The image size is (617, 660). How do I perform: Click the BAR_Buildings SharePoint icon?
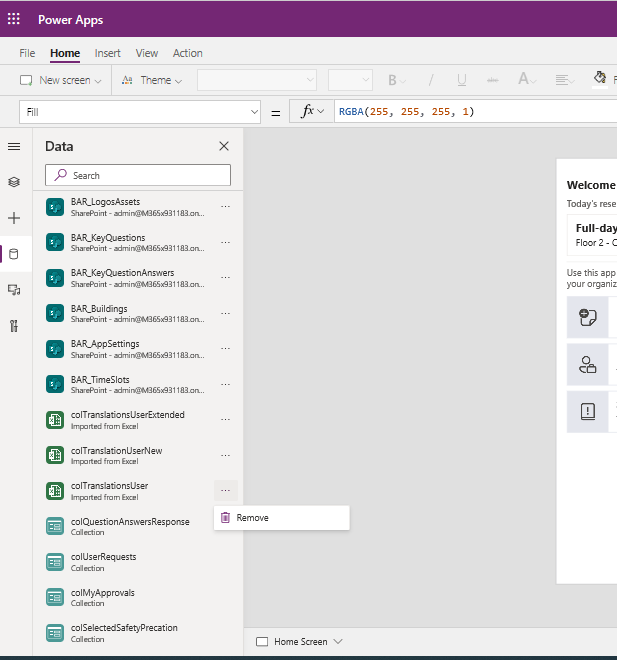[x=55, y=313]
